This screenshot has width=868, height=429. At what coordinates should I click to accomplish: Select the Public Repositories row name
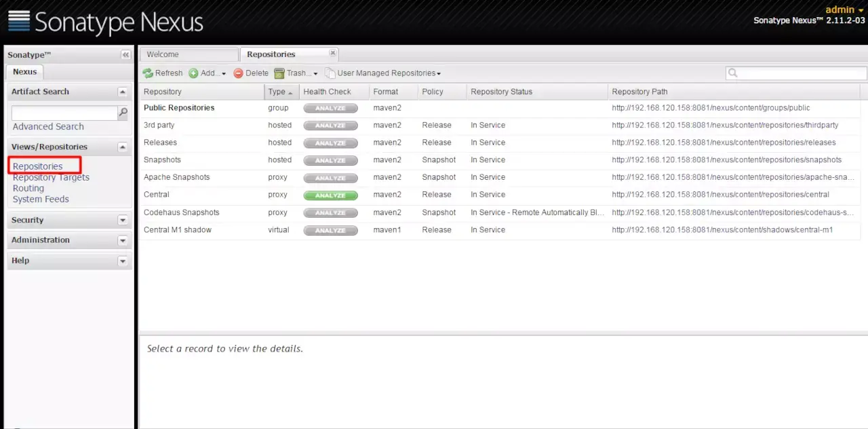point(179,108)
